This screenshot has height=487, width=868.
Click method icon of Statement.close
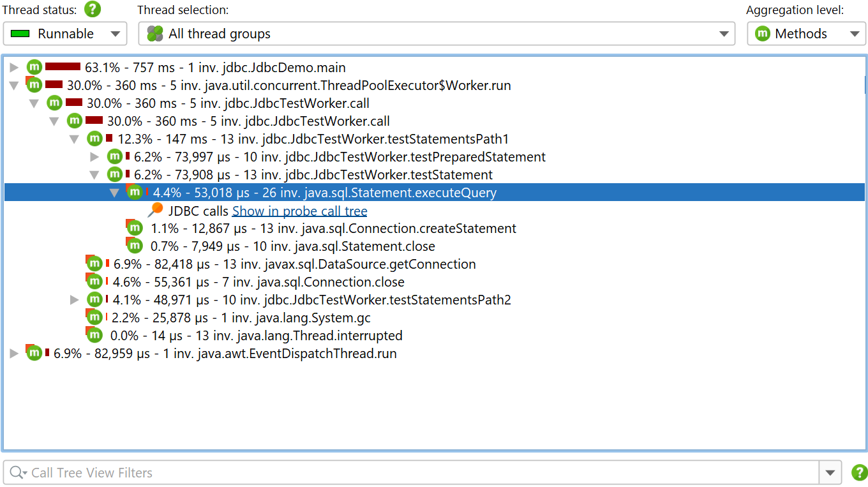(134, 246)
